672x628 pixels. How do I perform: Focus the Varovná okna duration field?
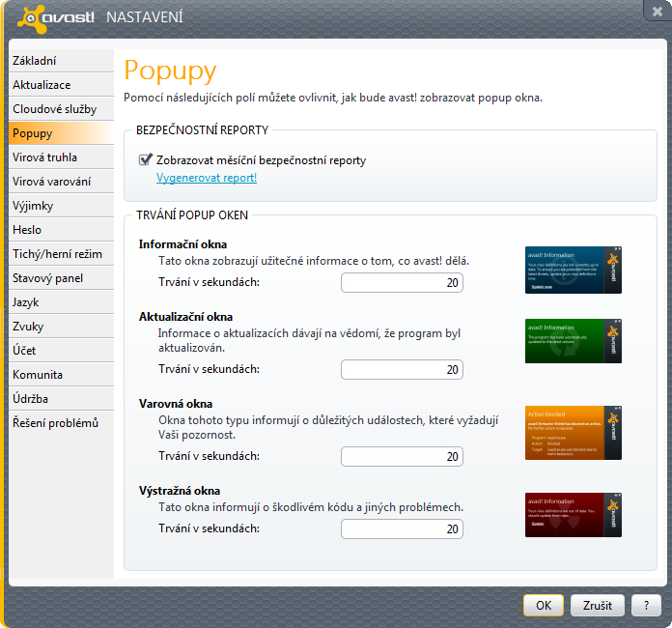pyautogui.click(x=402, y=456)
